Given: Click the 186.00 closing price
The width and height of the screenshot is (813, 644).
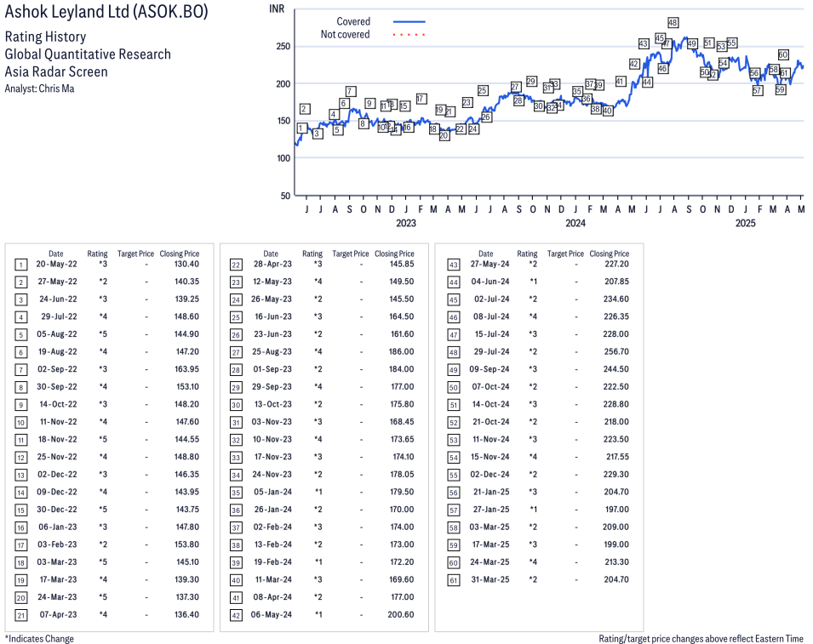Looking at the screenshot, I should coord(402,352).
